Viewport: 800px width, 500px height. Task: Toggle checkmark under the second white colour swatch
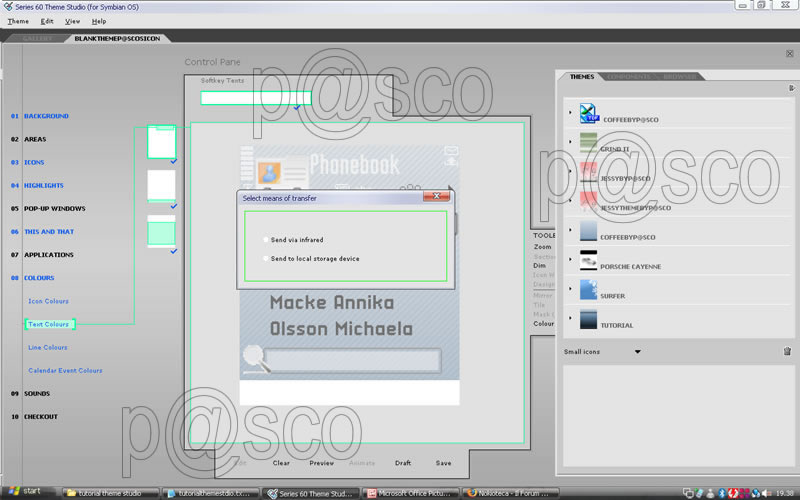click(x=173, y=206)
